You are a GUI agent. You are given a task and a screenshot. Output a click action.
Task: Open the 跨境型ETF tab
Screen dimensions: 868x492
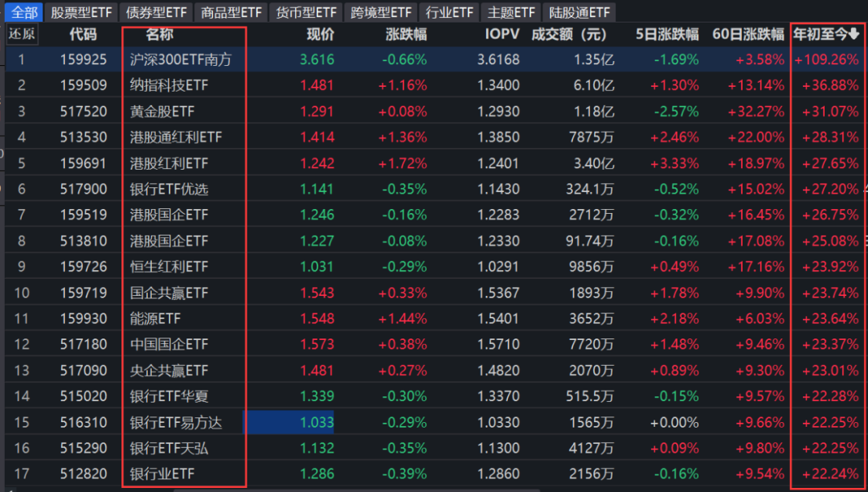click(x=381, y=12)
